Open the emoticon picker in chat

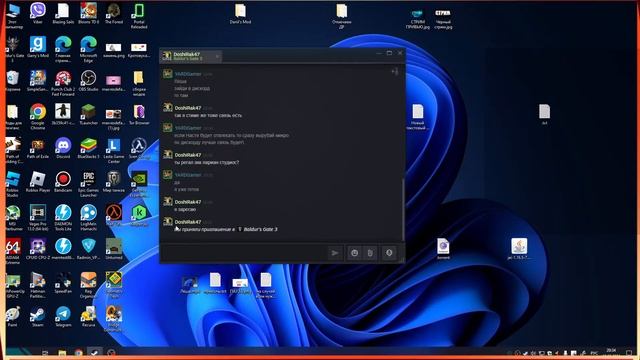coord(354,253)
